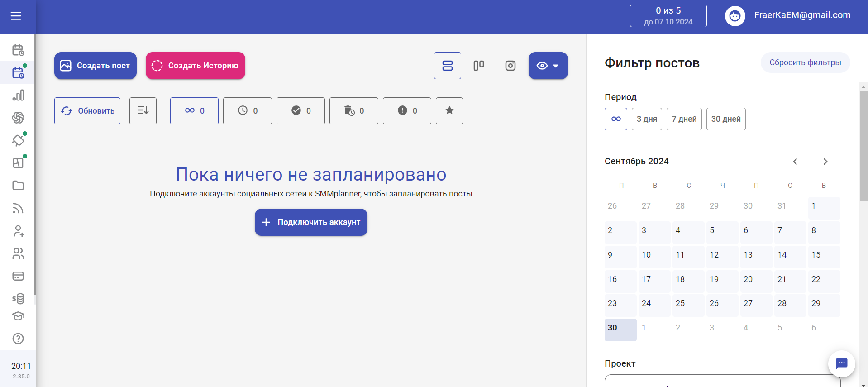Click the 20:11 clock display
The width and height of the screenshot is (868, 387).
coord(21,366)
